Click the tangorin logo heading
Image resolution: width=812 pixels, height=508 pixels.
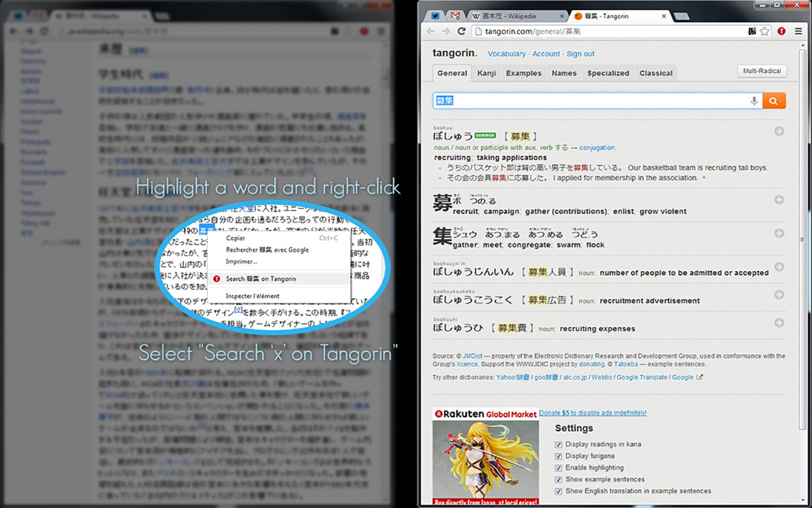[456, 53]
